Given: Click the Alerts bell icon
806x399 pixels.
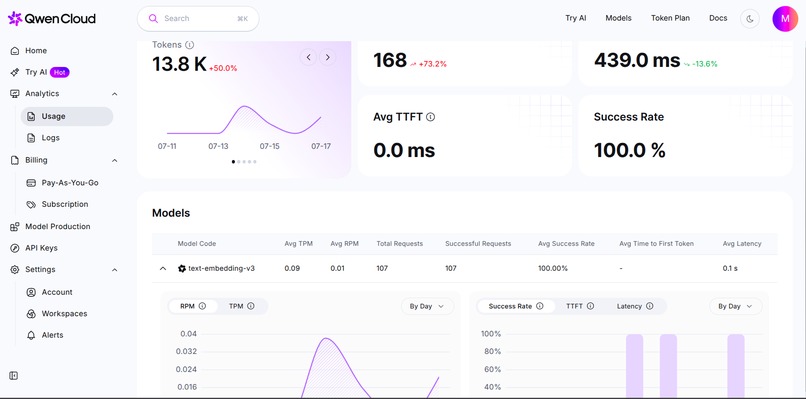Looking at the screenshot, I should pos(31,335).
